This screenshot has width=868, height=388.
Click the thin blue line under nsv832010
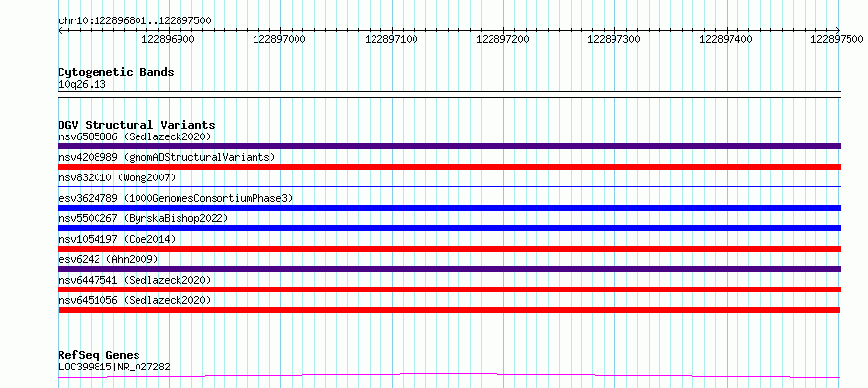[449, 187]
